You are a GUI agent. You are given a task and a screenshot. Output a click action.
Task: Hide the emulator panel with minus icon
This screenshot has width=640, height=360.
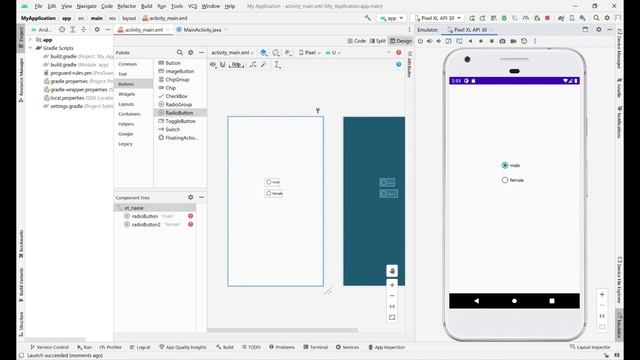pos(609,29)
